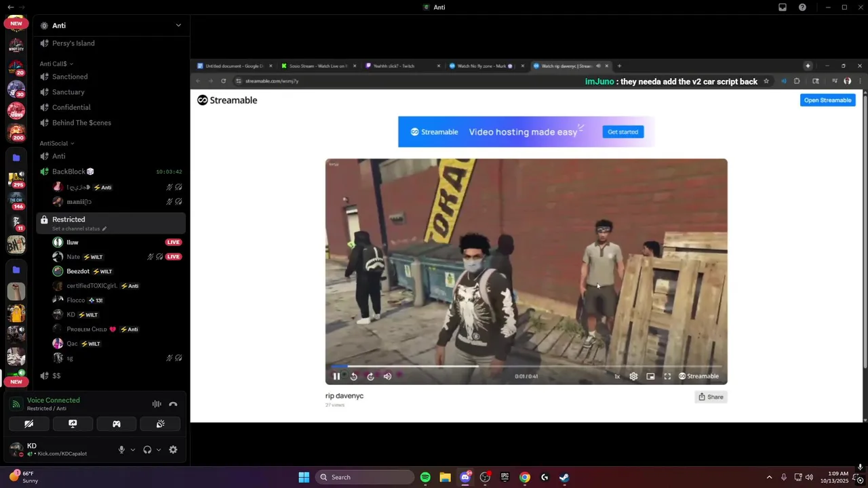Skip forward with the forward-skip icon
Screen dimensions: 868x488
(x=370, y=376)
